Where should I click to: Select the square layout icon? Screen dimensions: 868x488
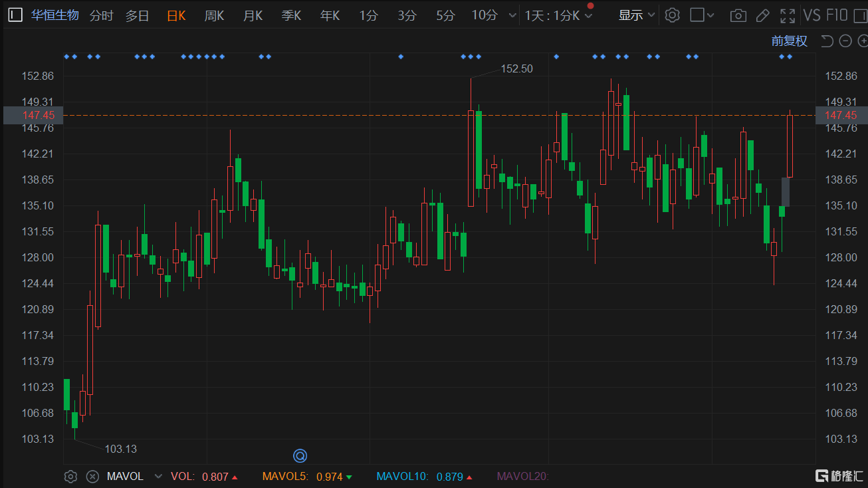click(x=697, y=15)
